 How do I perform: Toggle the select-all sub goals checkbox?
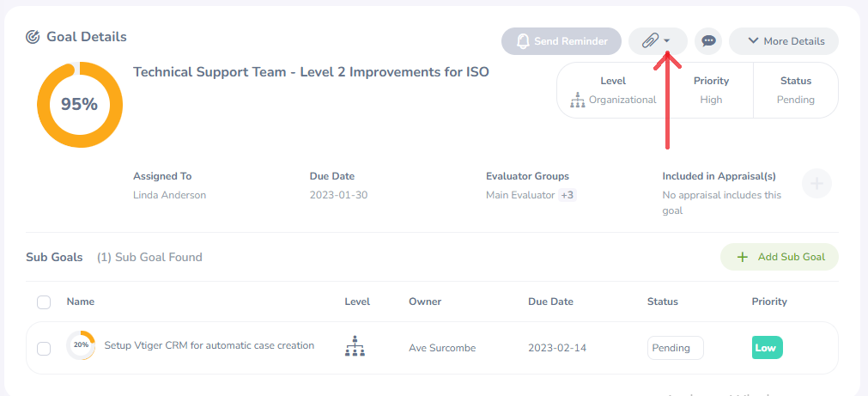44,302
